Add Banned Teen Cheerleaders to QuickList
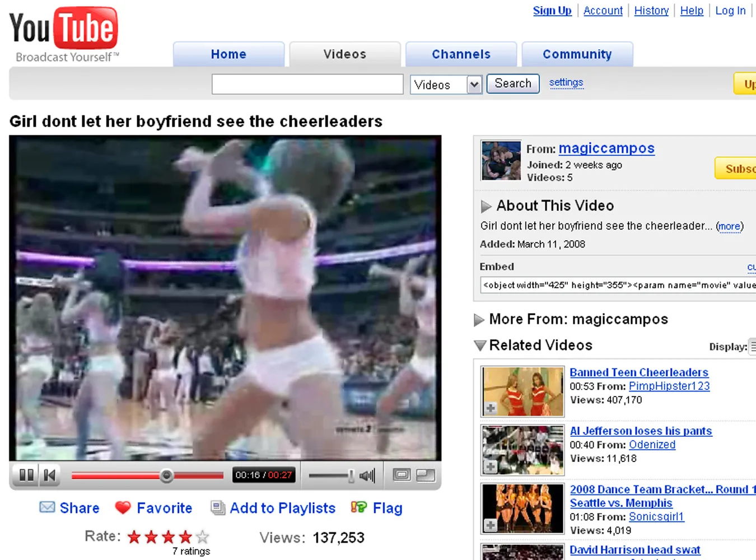This screenshot has width=756, height=560. point(491,408)
